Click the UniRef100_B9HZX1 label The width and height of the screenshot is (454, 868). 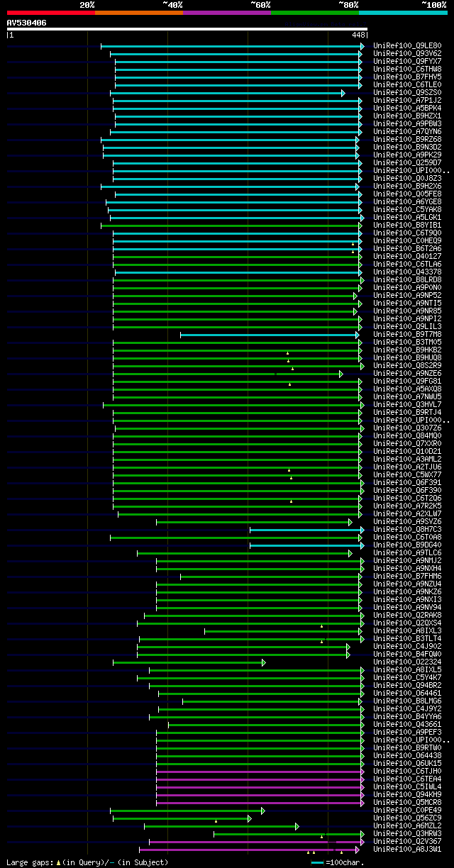coord(407,116)
